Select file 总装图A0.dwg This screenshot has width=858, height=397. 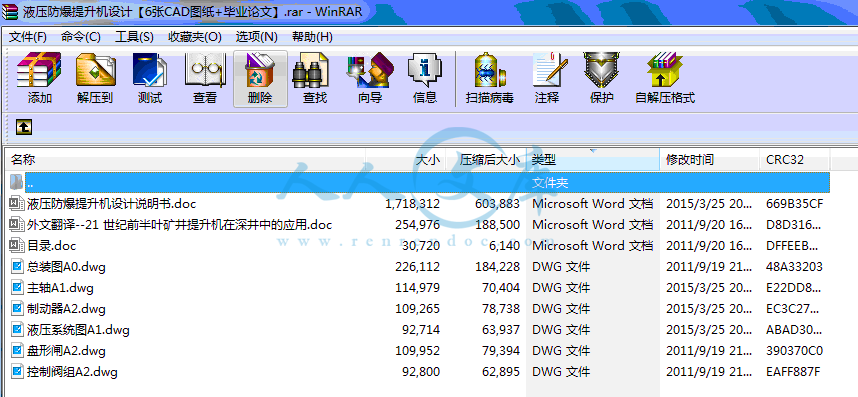(66, 267)
